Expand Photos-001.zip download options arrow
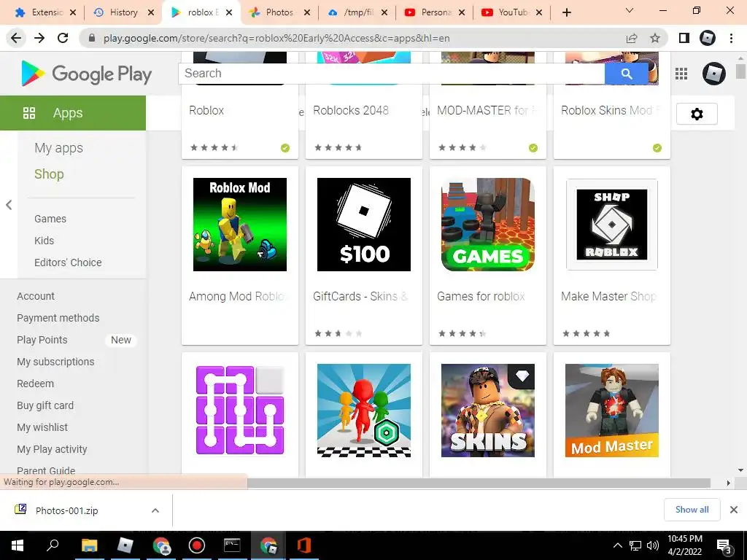Viewport: 747px width, 560px height. click(x=155, y=510)
